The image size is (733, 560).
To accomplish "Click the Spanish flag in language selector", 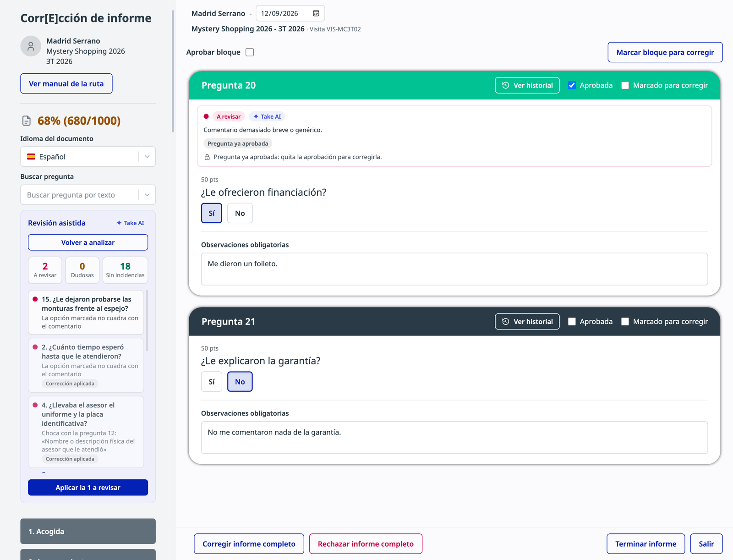I will [31, 157].
